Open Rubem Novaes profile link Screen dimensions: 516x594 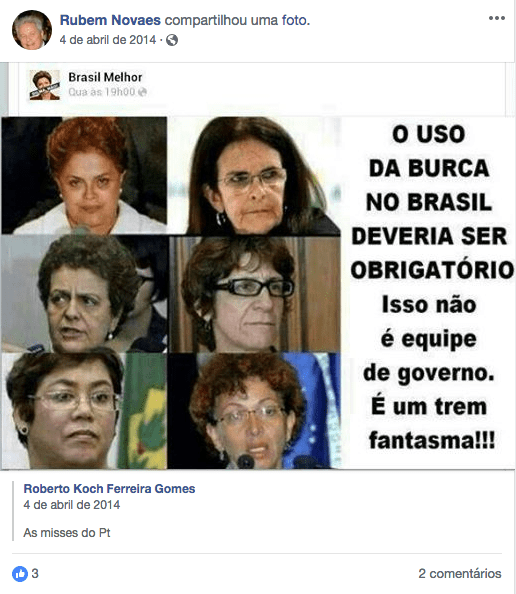coord(110,20)
